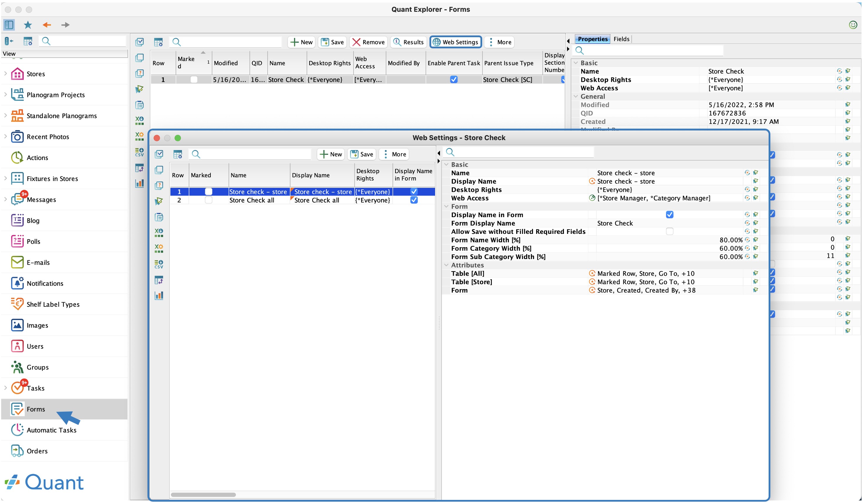
Task: Click bar chart icon in Web Settings side toolbar
Action: pyautogui.click(x=159, y=295)
